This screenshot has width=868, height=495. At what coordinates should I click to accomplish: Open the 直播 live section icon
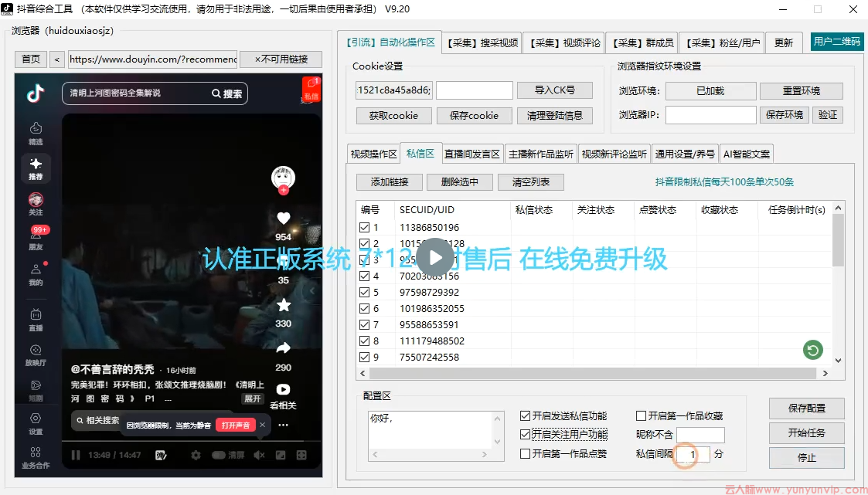[36, 320]
